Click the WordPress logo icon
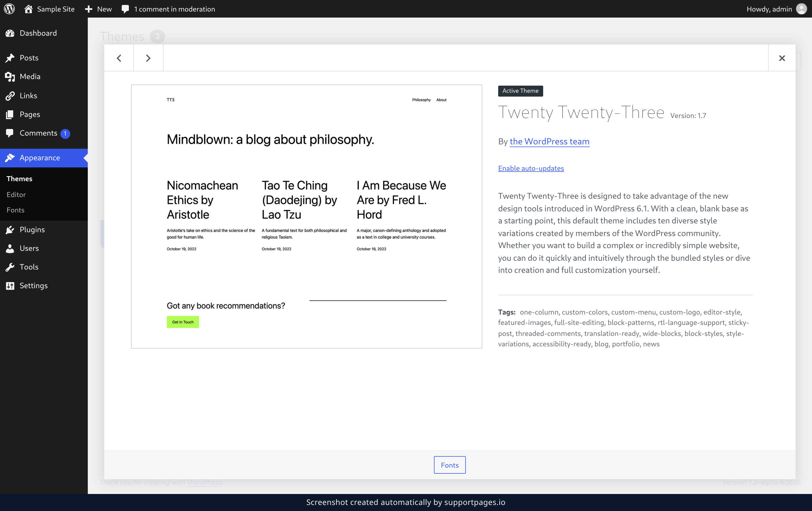The width and height of the screenshot is (812, 511). click(x=9, y=9)
